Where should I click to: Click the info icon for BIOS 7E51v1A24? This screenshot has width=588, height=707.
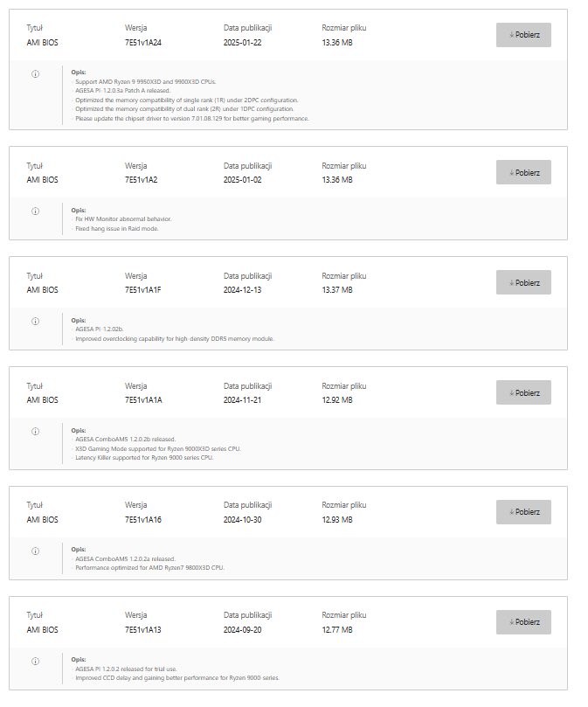(x=36, y=74)
